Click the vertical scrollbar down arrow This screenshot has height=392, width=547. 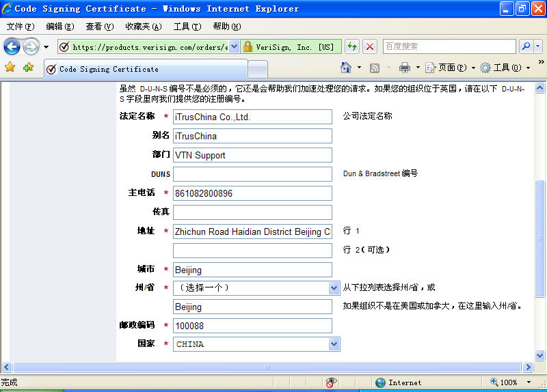[x=539, y=354]
